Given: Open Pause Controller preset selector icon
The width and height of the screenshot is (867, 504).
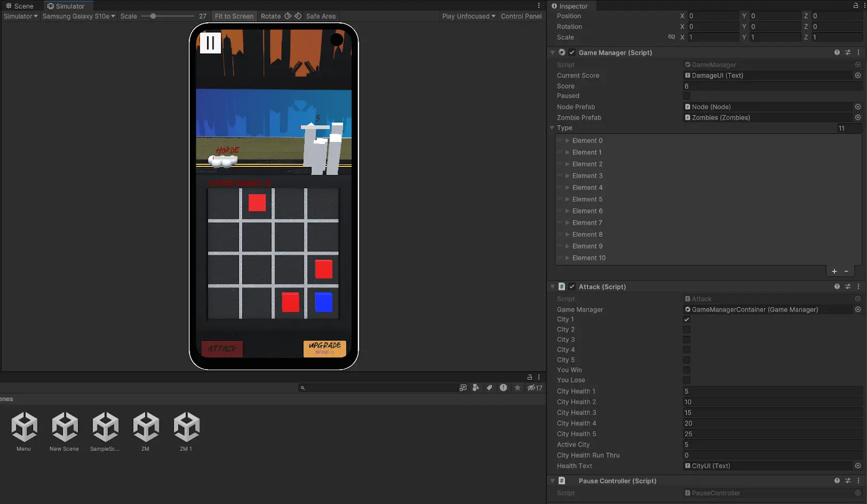Looking at the screenshot, I should tap(847, 481).
